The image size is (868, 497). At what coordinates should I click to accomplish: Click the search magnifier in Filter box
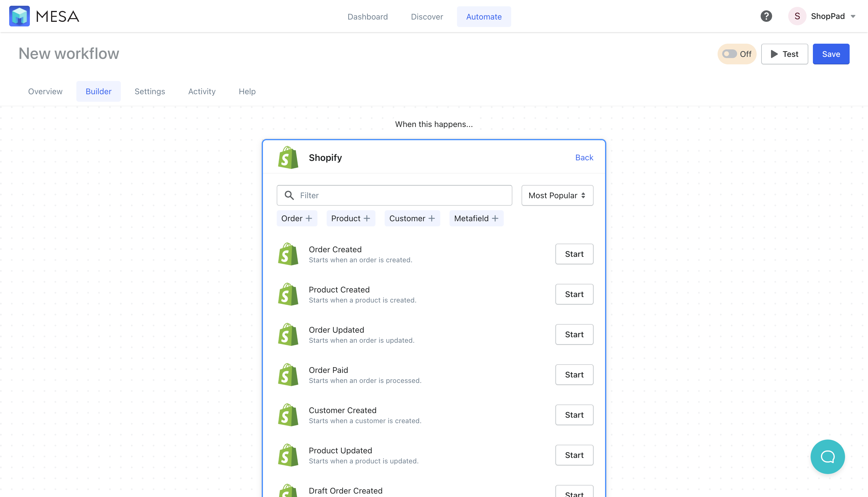289,195
